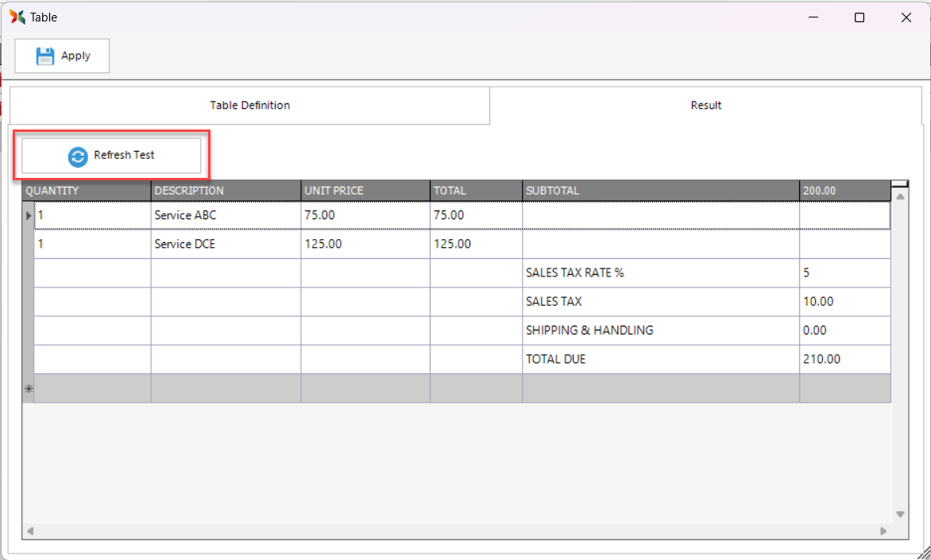Click the Apply save icon

click(x=45, y=56)
